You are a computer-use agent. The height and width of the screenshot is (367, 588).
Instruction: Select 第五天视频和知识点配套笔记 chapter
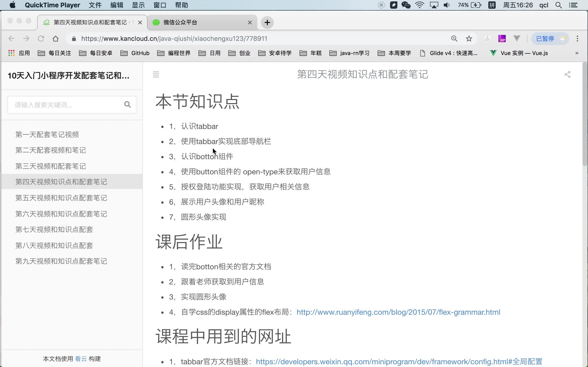pyautogui.click(x=61, y=198)
